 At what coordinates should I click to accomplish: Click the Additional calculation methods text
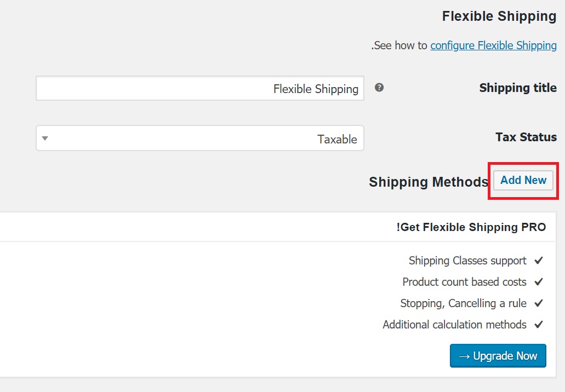pos(454,325)
